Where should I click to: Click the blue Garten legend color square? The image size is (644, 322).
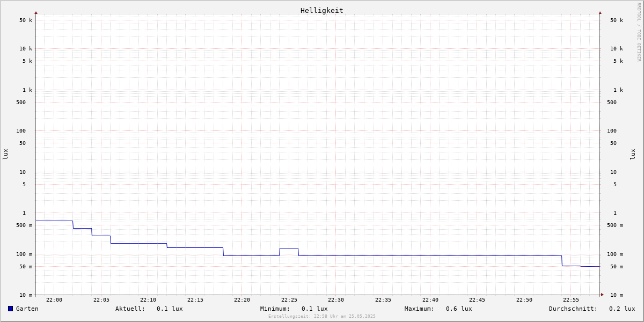pos(10,309)
